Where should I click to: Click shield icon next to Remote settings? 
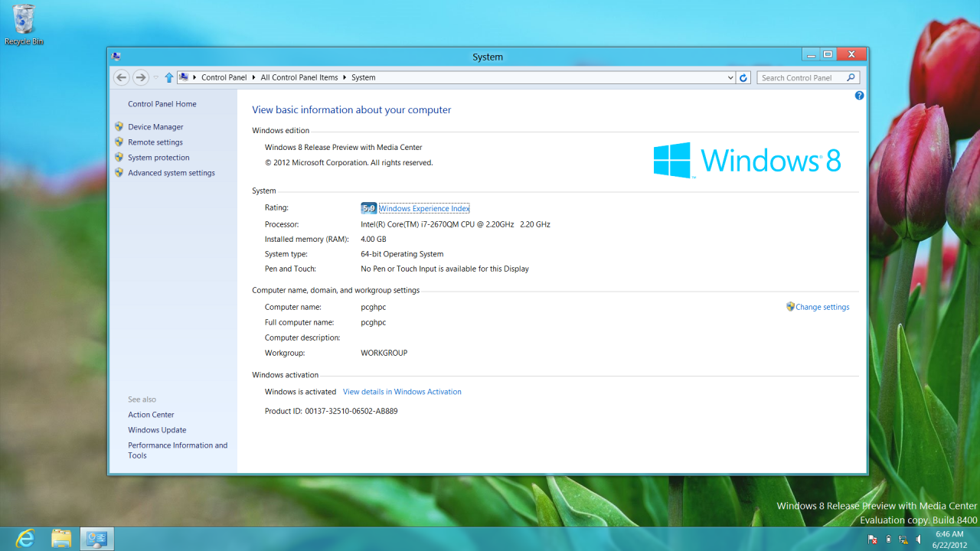click(x=119, y=142)
